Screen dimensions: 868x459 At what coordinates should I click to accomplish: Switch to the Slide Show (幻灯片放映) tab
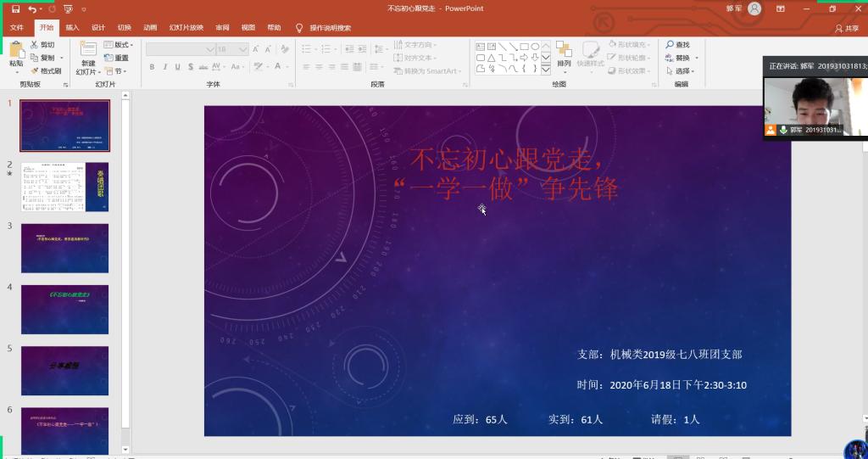(x=186, y=27)
